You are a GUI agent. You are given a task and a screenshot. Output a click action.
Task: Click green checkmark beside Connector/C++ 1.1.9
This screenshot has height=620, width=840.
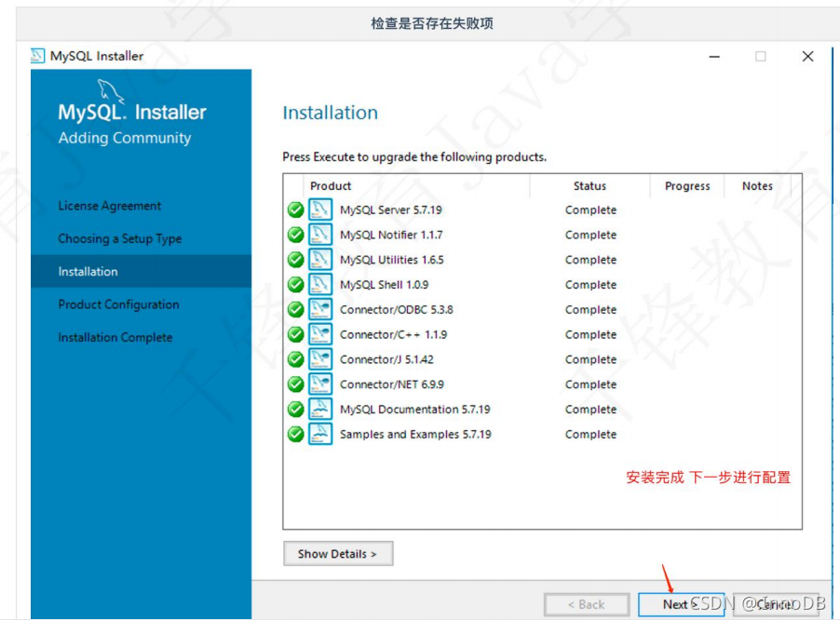[296, 334]
